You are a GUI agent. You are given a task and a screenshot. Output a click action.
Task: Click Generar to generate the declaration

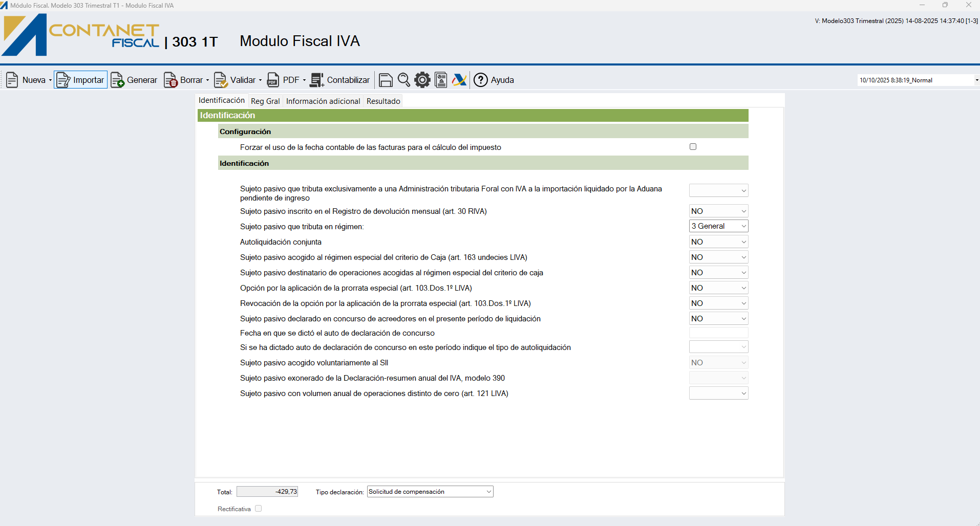134,80
